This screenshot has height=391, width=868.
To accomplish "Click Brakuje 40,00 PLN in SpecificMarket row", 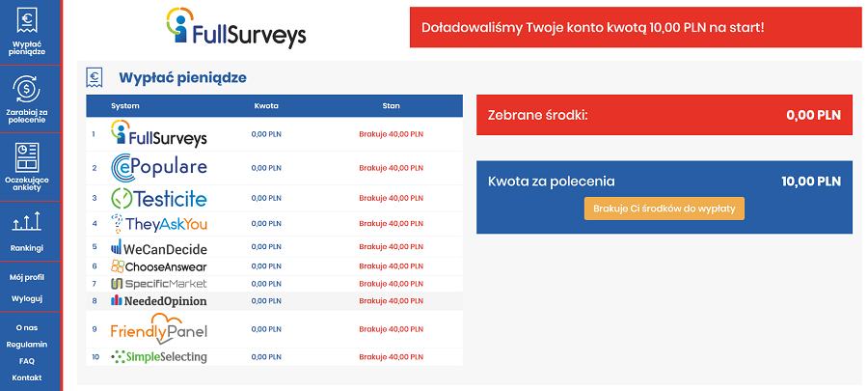I will 391,284.
